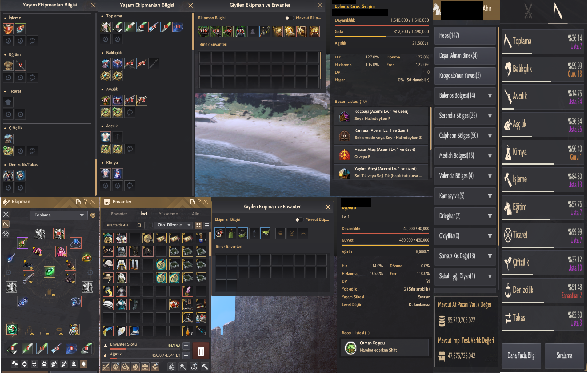Click the Daha Fazla Bilgi button
The image size is (588, 373).
pyautogui.click(x=522, y=356)
